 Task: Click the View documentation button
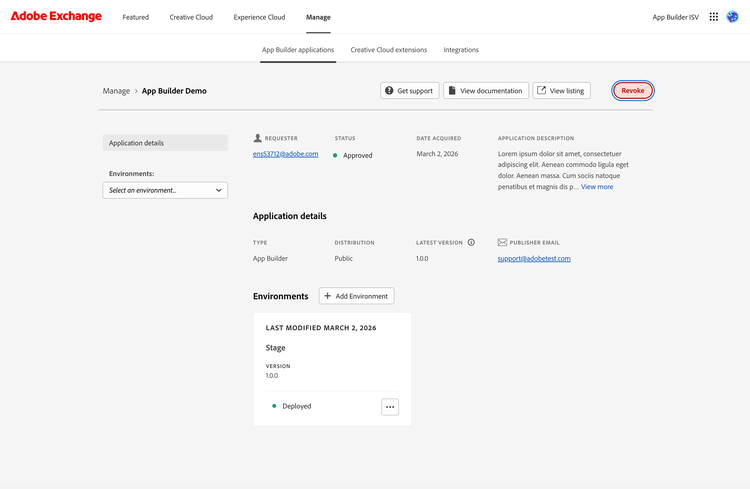point(486,90)
